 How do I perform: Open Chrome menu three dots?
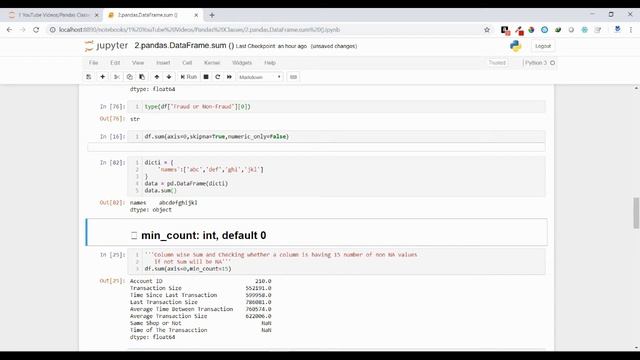pos(631,29)
